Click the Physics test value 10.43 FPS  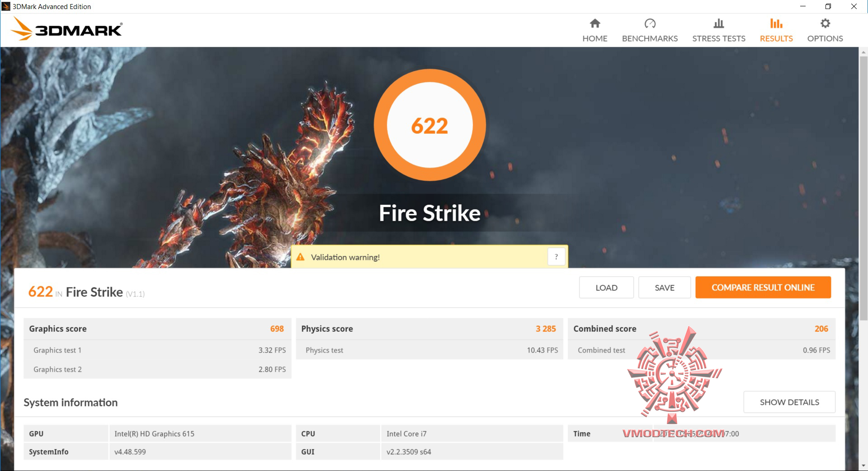click(x=542, y=350)
